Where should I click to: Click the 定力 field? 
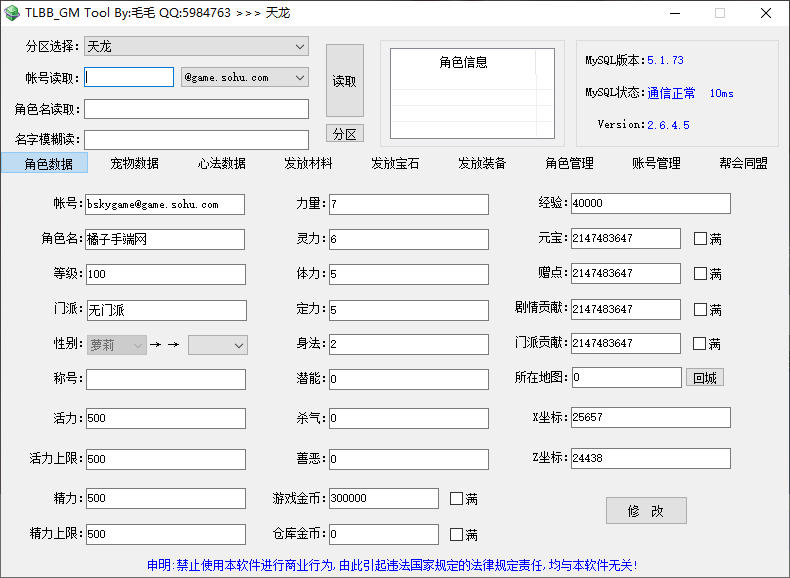coord(409,310)
